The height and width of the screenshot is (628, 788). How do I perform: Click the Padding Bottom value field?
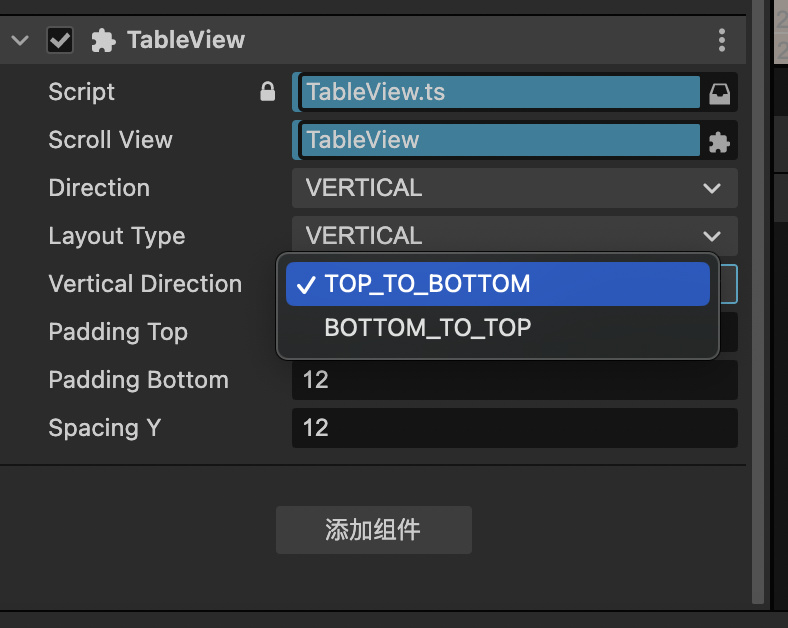tap(514, 380)
